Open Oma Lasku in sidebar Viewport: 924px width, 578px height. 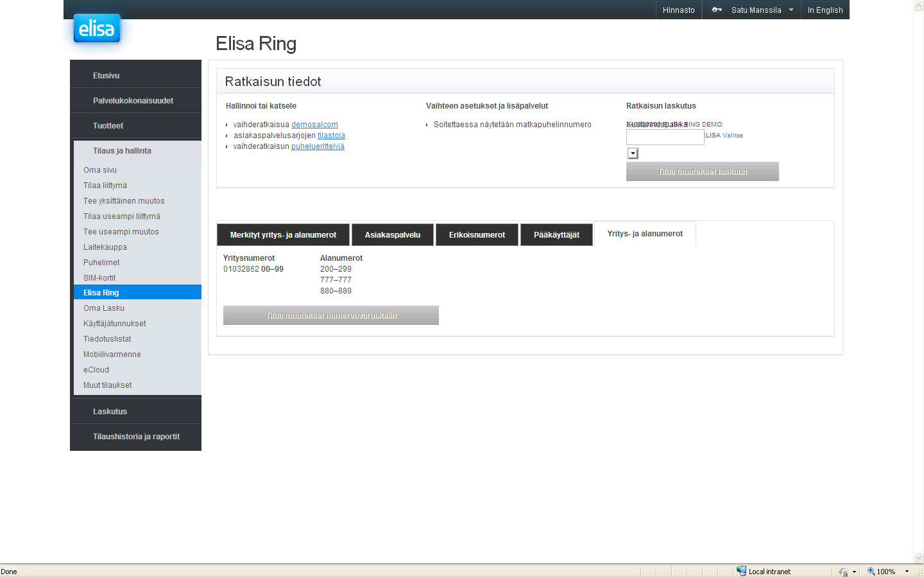(x=104, y=308)
